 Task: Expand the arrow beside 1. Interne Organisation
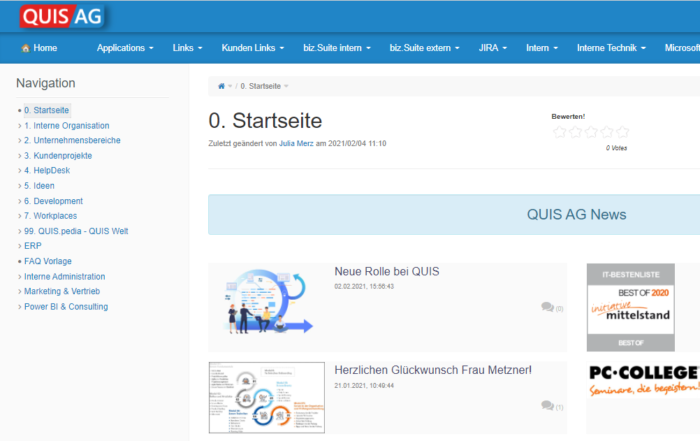[x=19, y=126]
